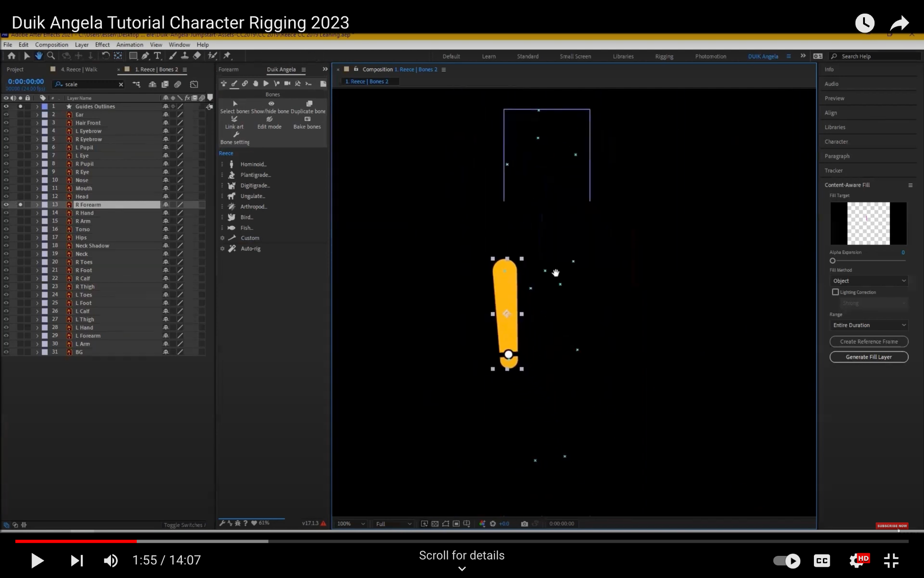Screen dimensions: 924x578
Task: Switch to the Rigging workspace tab
Action: pyautogui.click(x=664, y=56)
